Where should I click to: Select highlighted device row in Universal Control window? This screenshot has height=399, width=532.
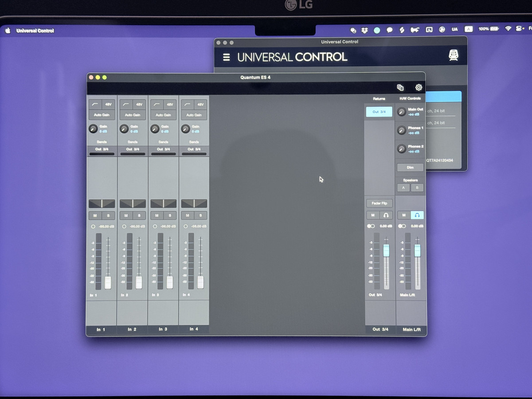[443, 97]
